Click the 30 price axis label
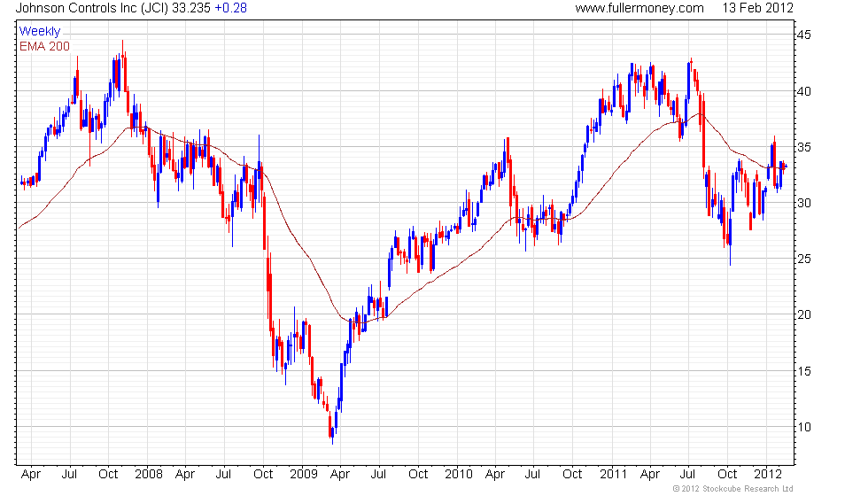The width and height of the screenshot is (868, 496). tap(804, 203)
